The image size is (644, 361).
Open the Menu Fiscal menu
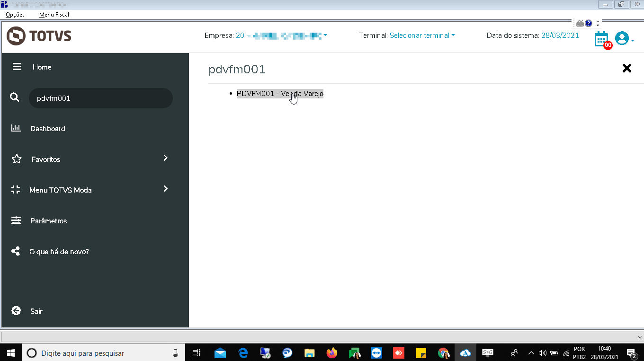click(54, 15)
